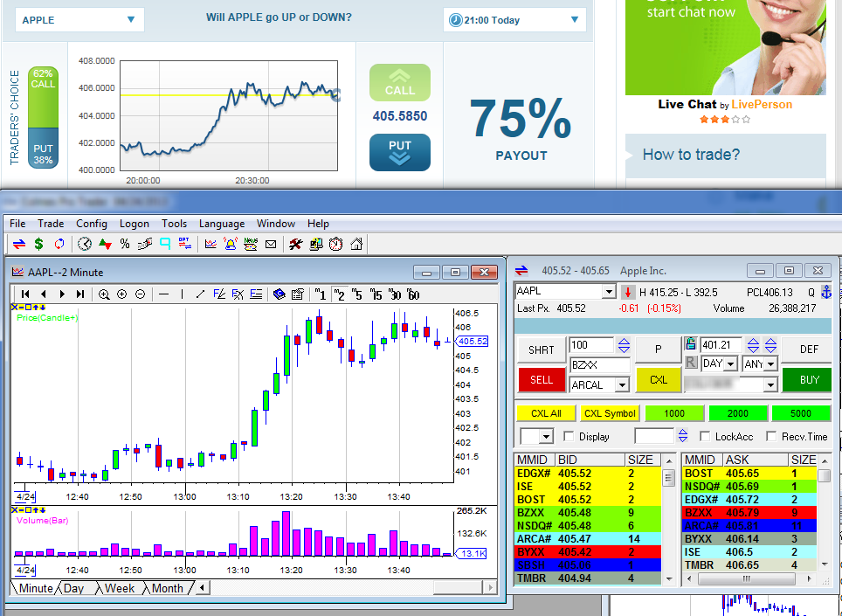Click the green CALL button
This screenshot has width=842, height=616.
coord(399,83)
